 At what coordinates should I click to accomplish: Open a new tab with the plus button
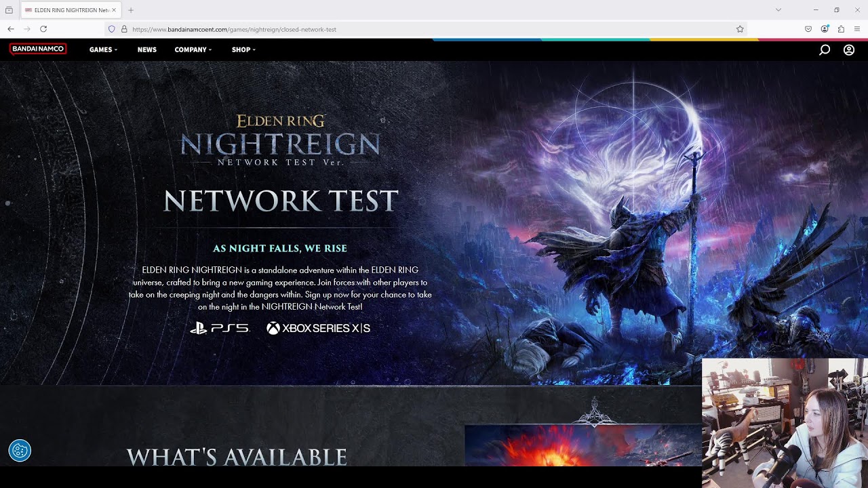pos(131,10)
